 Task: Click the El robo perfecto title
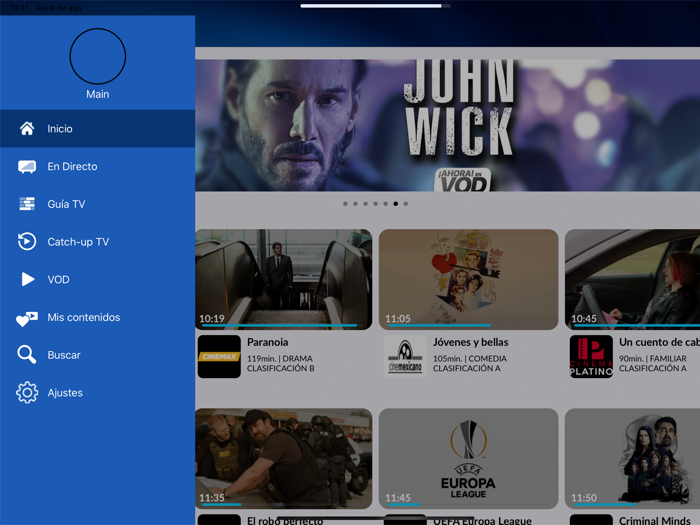click(x=285, y=521)
